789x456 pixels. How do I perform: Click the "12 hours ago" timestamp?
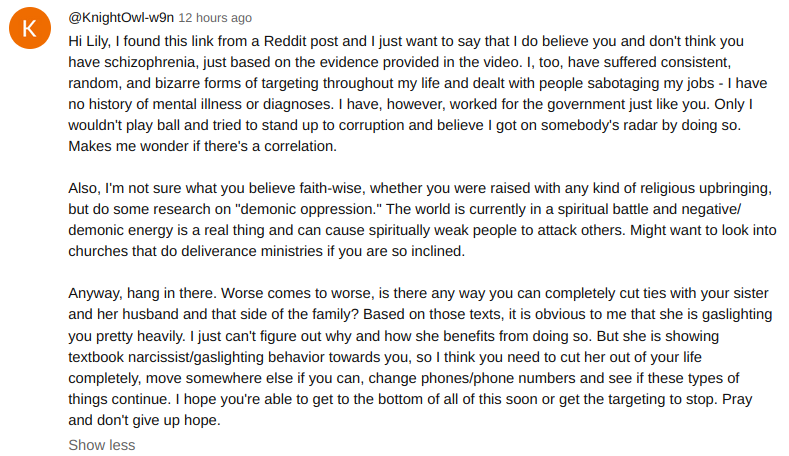click(215, 18)
